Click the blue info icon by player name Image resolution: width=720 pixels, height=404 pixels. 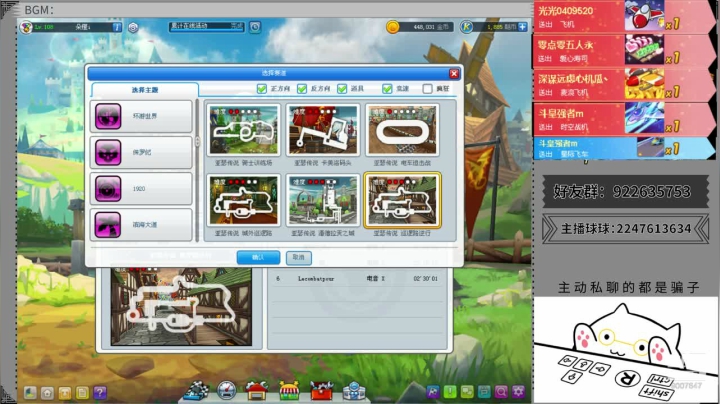tap(117, 28)
